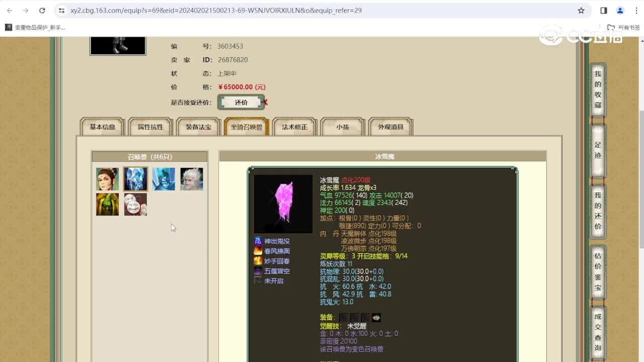Open Chrome three-dot menu

(635, 10)
